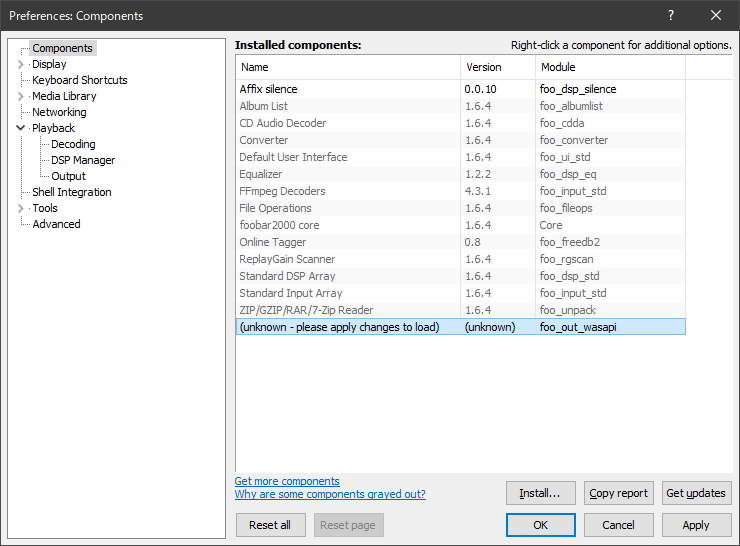740x546 pixels.
Task: Open the DSP Manager page
Action: coord(83,160)
